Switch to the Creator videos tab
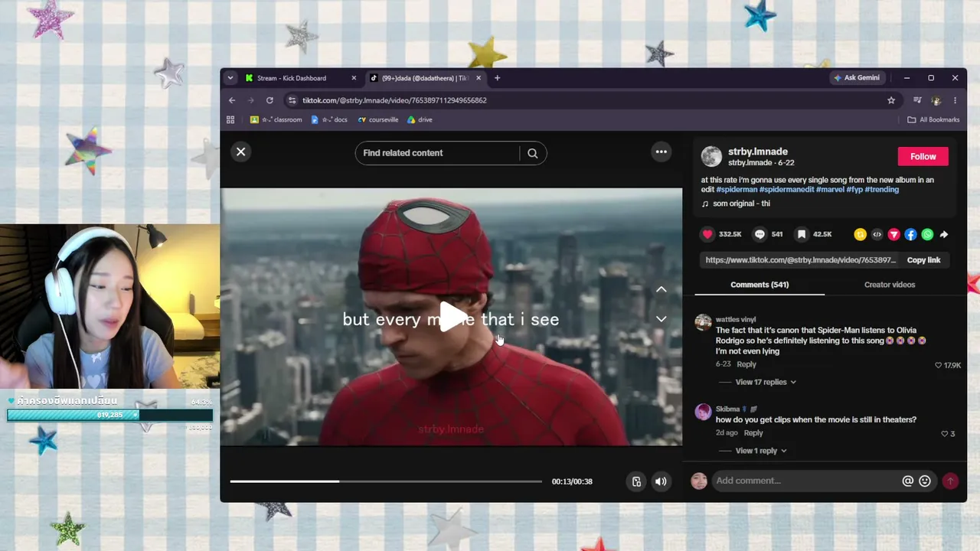980x551 pixels. pyautogui.click(x=890, y=285)
